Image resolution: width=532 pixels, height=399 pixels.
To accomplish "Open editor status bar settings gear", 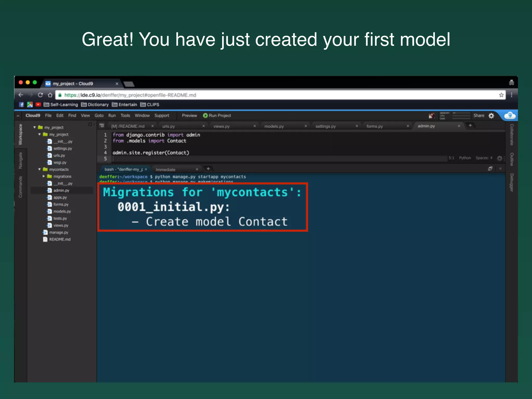I will pyautogui.click(x=499, y=158).
